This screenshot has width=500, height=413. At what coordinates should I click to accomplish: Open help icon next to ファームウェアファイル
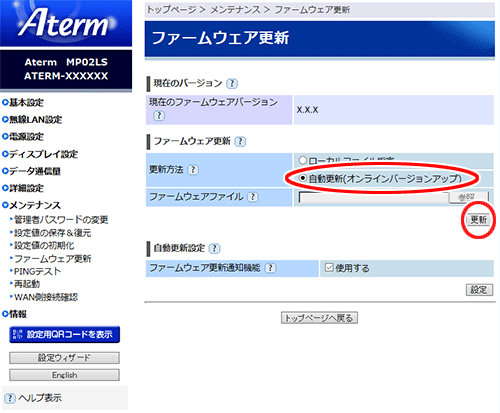pyautogui.click(x=253, y=197)
